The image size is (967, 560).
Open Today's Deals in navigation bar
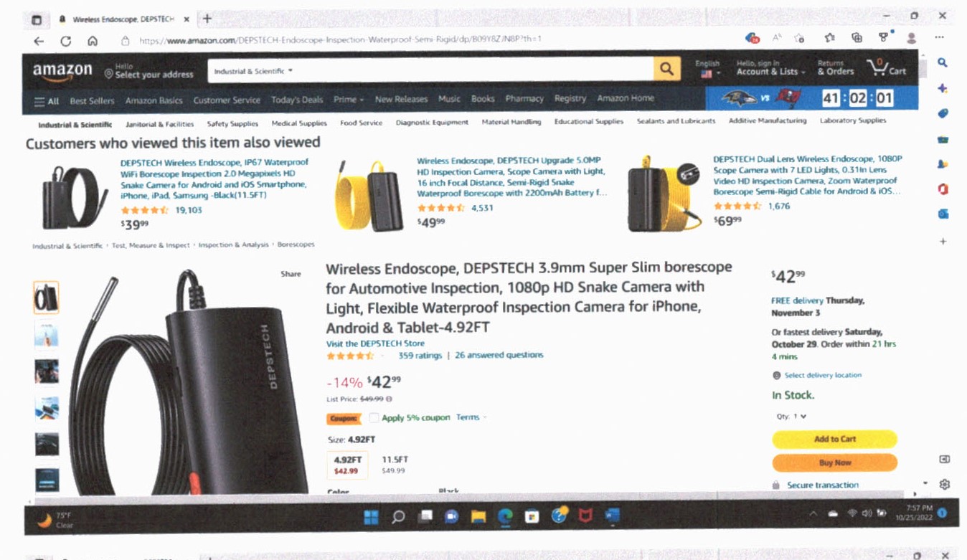point(297,100)
